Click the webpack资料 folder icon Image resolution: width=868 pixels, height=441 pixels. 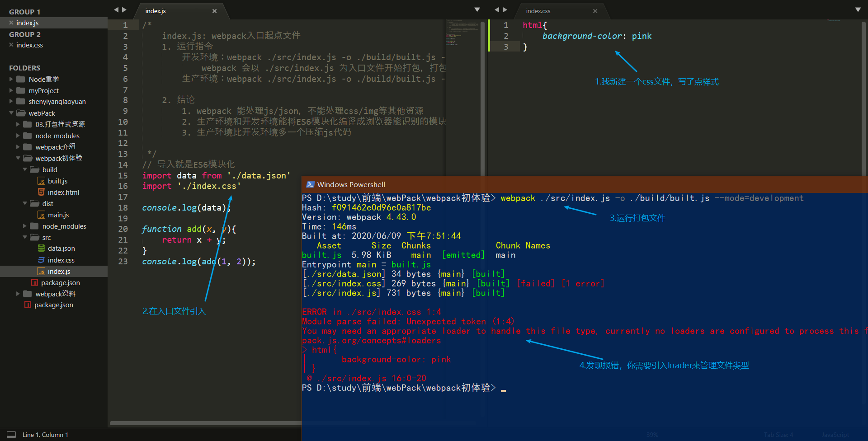[x=28, y=294]
